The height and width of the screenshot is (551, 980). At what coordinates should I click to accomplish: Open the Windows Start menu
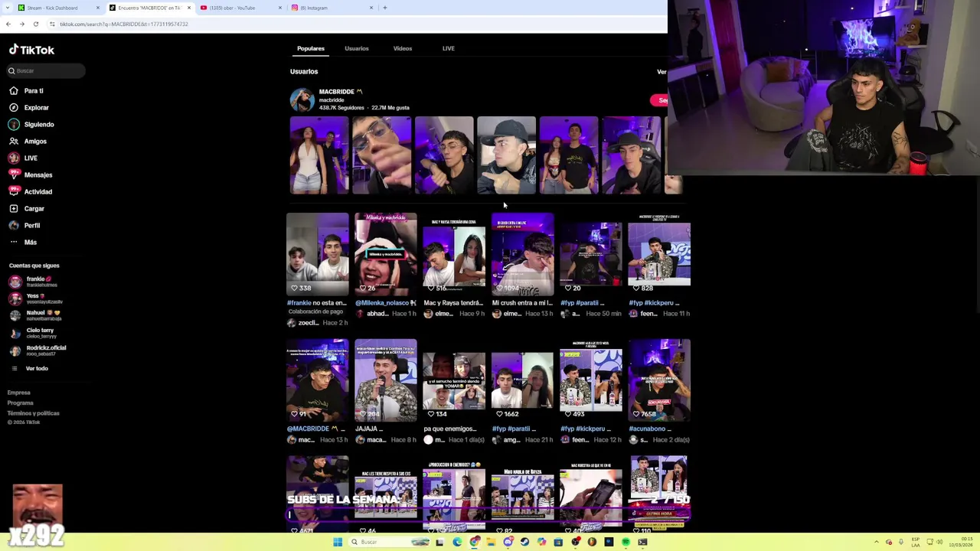338,542
